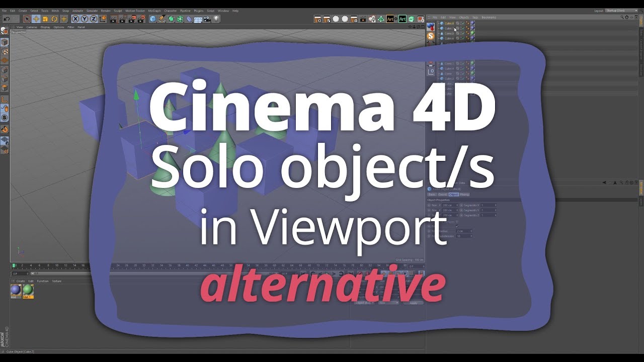Viewport: 644px width, 362px height.
Task: Open the viewport Display menu
Action: [45, 27]
